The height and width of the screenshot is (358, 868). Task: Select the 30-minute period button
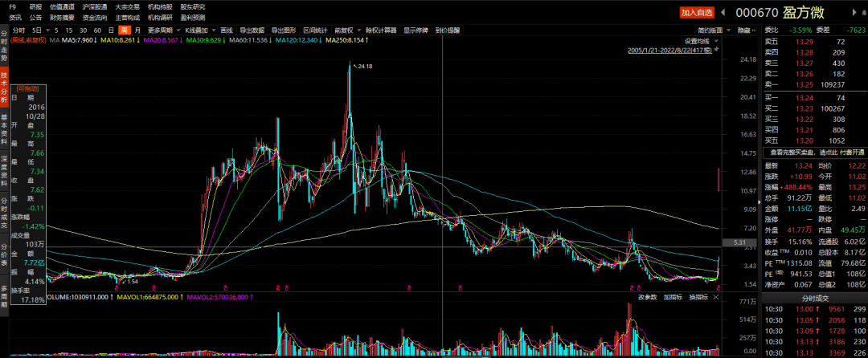83,31
